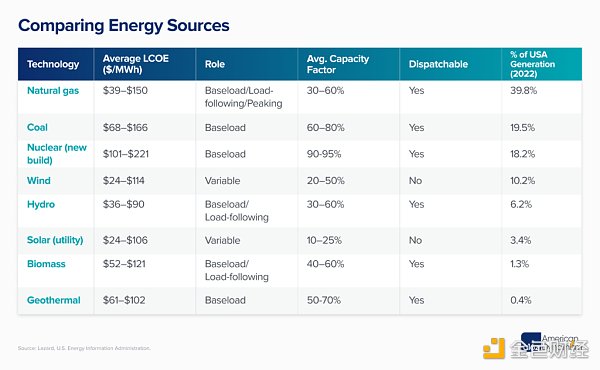Click the Coal technology label
This screenshot has width=600, height=370.
point(37,127)
